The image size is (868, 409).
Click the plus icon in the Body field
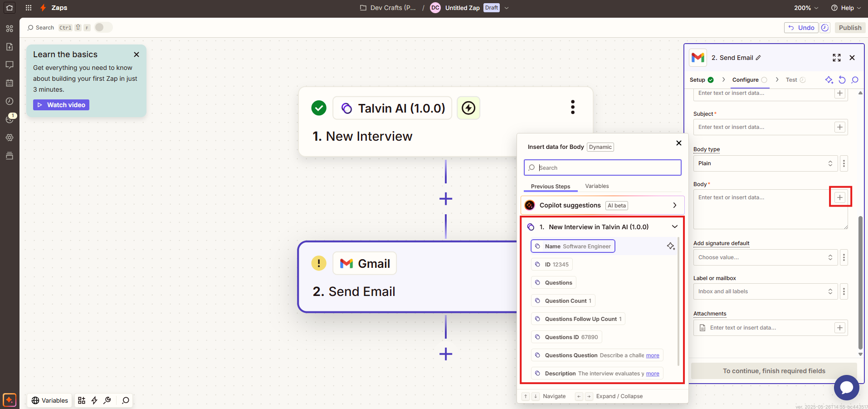[840, 197]
